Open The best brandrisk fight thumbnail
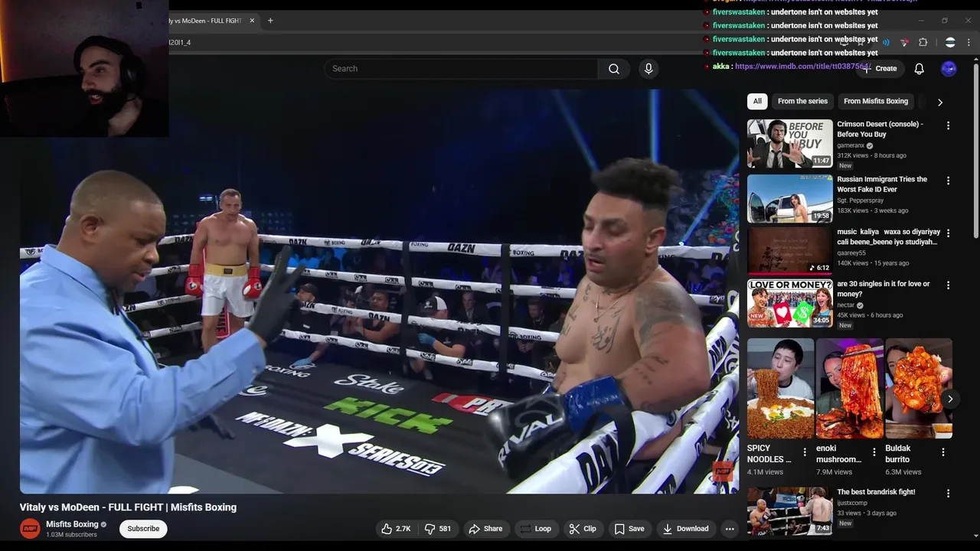980x551 pixels. click(x=789, y=511)
